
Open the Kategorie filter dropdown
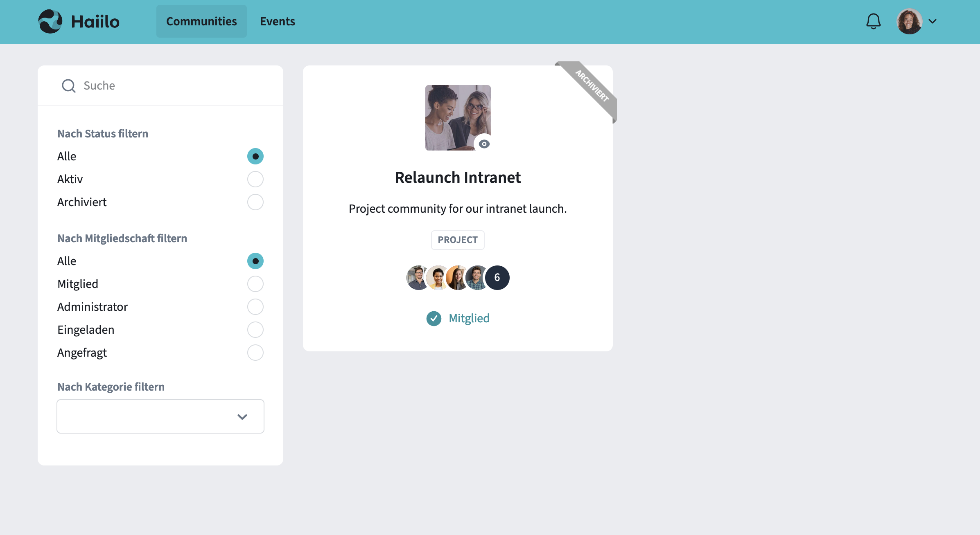(x=160, y=416)
